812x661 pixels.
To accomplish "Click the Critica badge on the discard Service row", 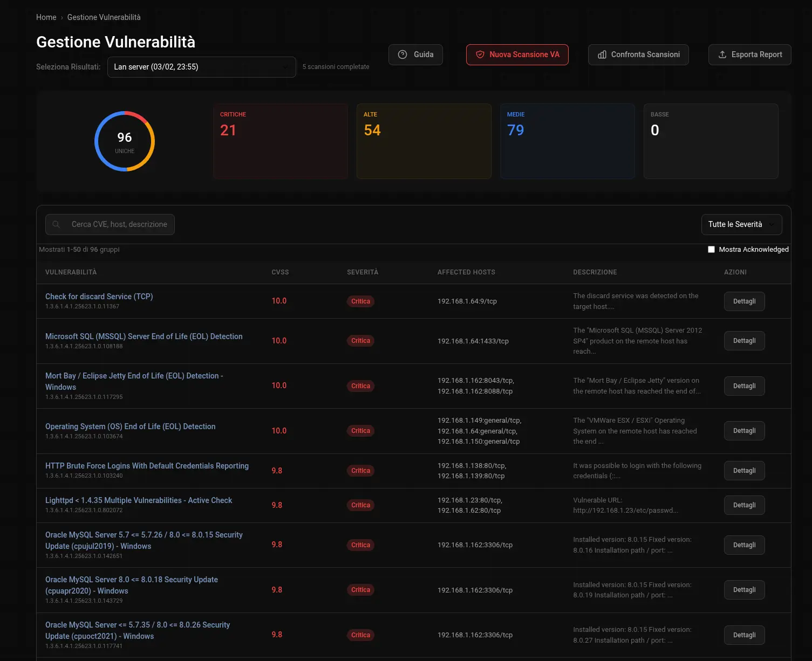I will click(x=360, y=301).
